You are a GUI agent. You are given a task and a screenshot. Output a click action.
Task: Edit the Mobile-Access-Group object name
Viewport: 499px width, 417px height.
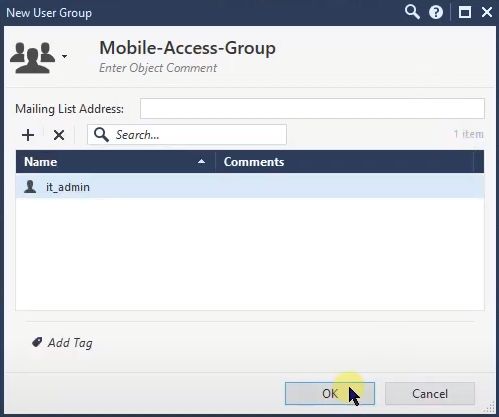pos(187,48)
